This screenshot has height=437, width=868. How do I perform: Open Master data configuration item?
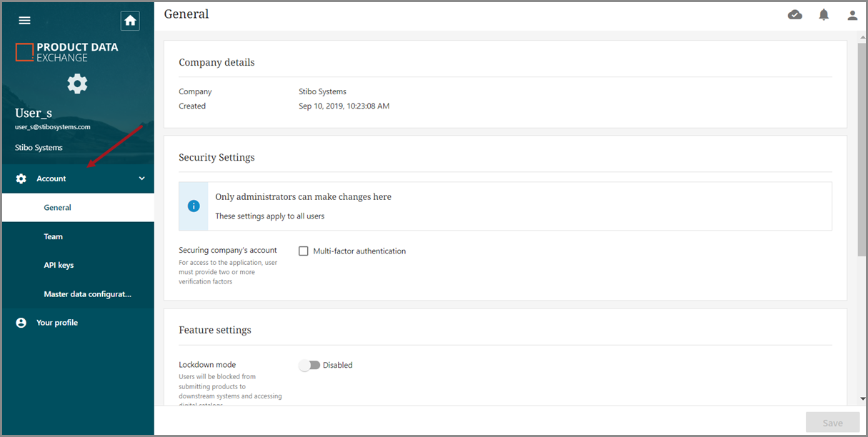87,294
